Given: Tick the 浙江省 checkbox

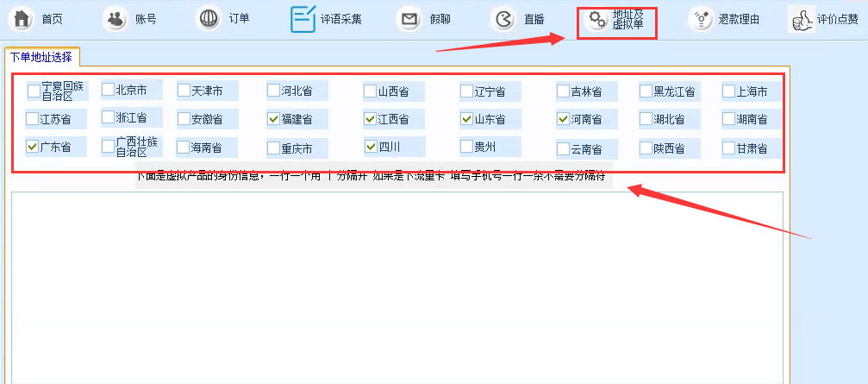Looking at the screenshot, I should point(108,116).
